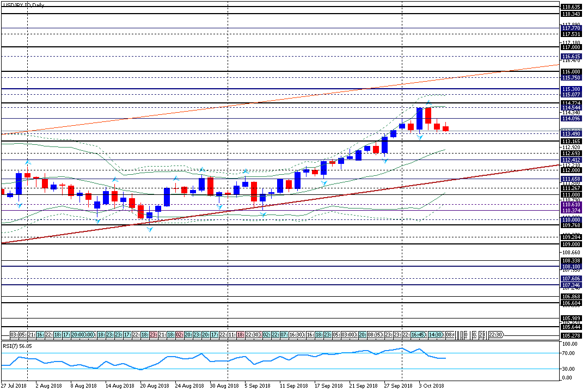The image size is (588, 392).
Task: Click the 105.644 price label
Action: coord(571,327)
